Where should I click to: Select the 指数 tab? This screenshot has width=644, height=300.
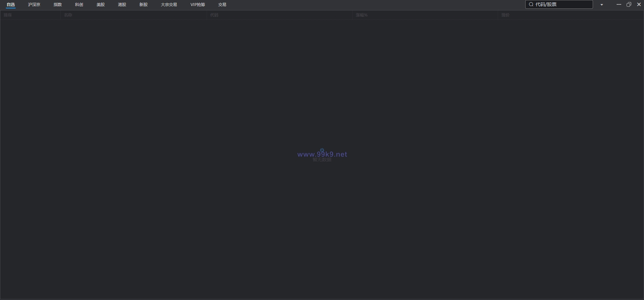(58, 5)
